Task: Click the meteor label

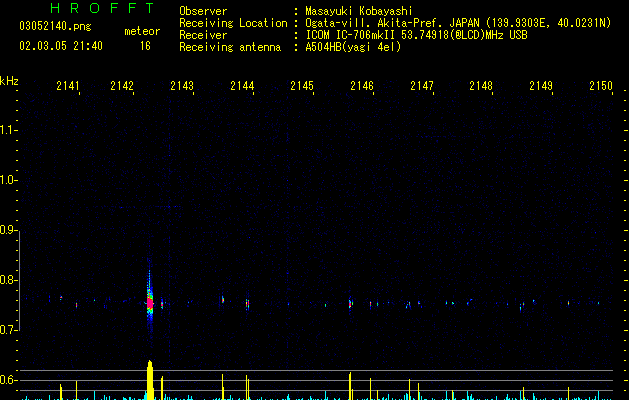Action: coord(142,31)
